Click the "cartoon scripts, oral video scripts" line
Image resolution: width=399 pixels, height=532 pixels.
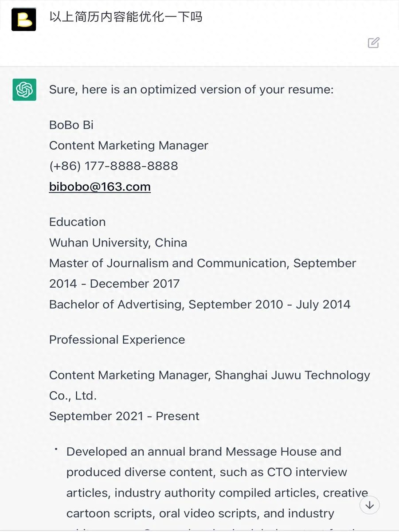[200, 513]
